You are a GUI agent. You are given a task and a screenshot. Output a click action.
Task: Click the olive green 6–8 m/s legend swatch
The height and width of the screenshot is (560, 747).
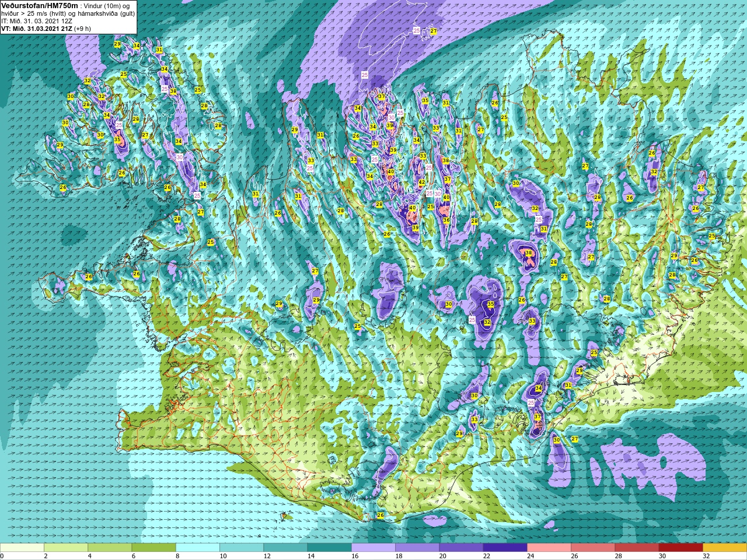click(x=153, y=548)
